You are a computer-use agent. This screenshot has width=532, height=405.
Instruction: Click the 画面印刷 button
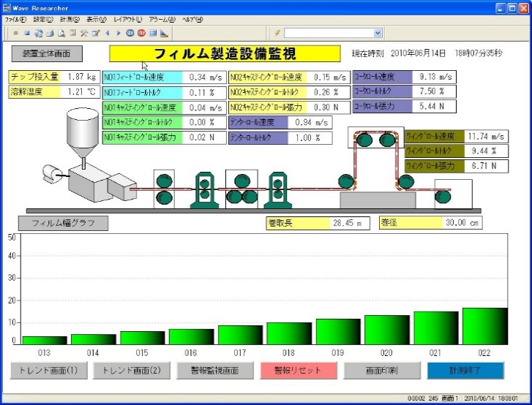click(x=382, y=370)
